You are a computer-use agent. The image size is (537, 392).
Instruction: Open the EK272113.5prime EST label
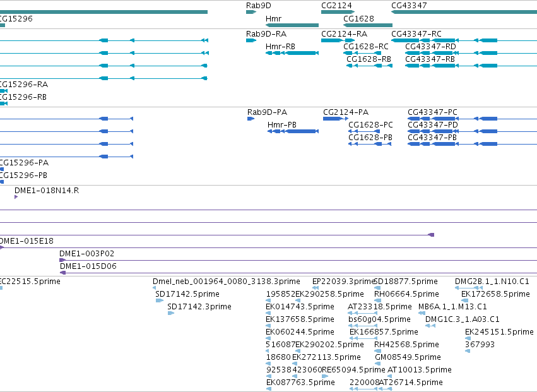click(326, 357)
